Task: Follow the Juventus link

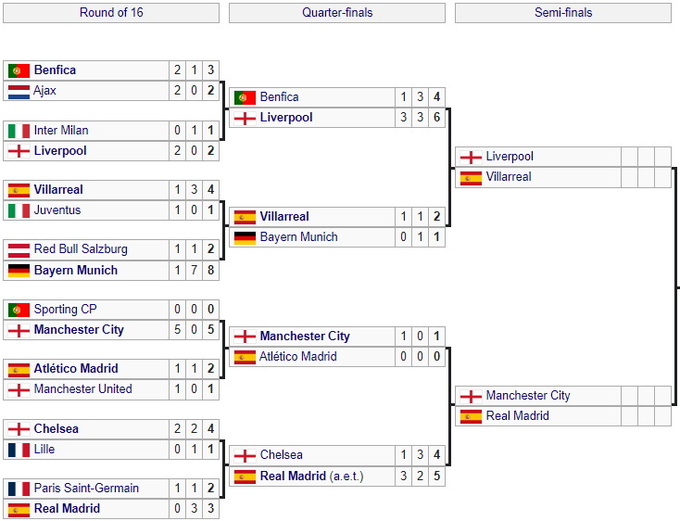Action: click(x=57, y=211)
